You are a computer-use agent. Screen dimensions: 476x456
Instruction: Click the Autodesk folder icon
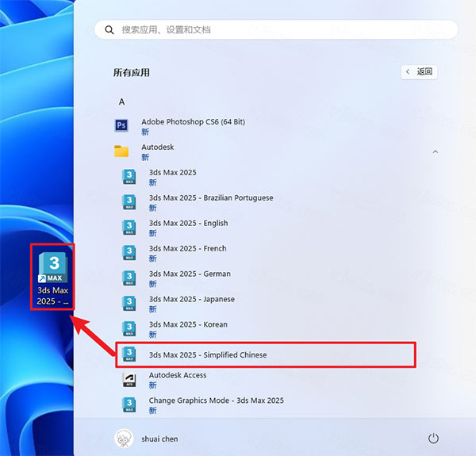pos(121,151)
